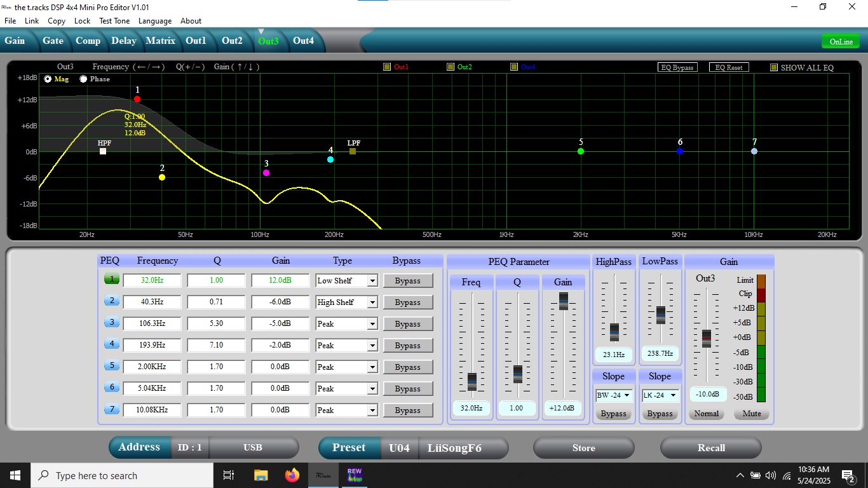The width and height of the screenshot is (868, 488).
Task: Toggle Bypass for PEQ band 1
Action: [x=408, y=280]
